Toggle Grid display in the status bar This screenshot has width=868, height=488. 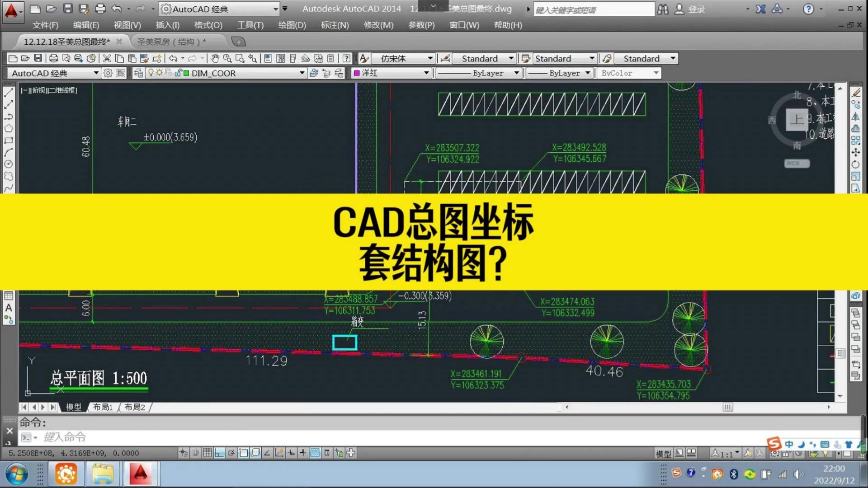click(208, 453)
